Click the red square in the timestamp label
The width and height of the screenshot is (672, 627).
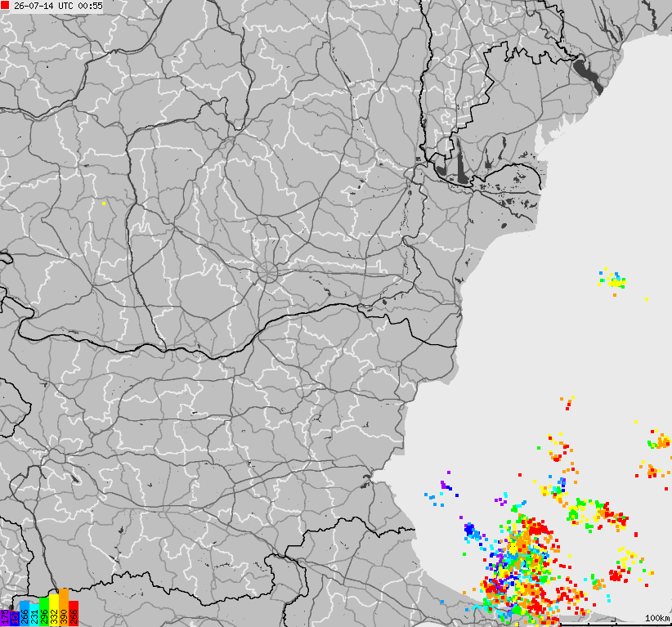point(5,6)
